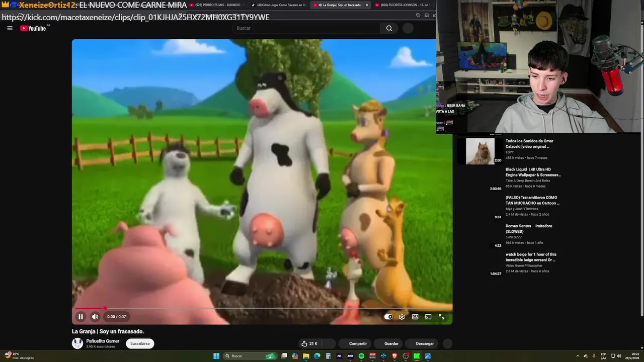Click the browser zoom magnifier icon
This screenshot has height=362, width=644.
click(x=418, y=15)
